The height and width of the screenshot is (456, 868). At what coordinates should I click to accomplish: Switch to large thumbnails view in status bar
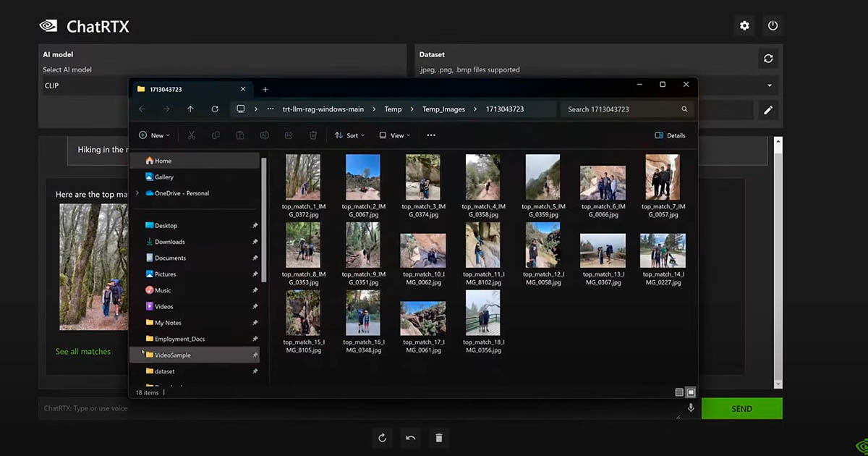[x=691, y=392]
